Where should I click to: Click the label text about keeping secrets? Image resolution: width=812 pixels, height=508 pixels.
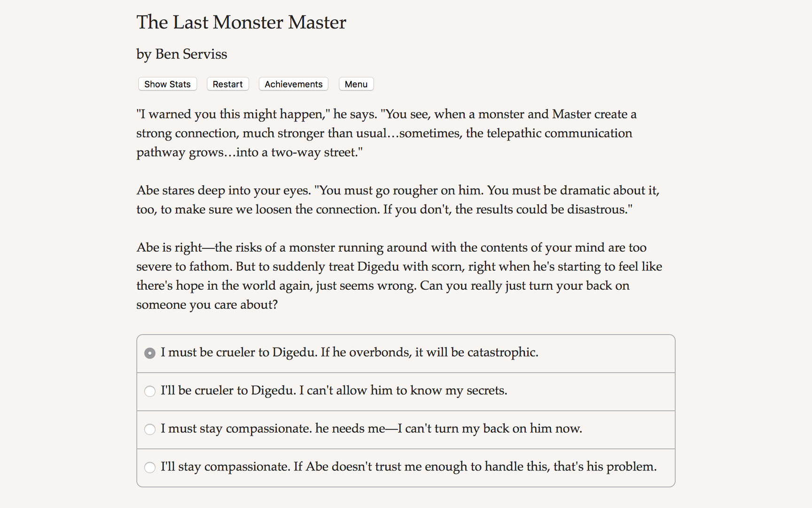point(334,391)
